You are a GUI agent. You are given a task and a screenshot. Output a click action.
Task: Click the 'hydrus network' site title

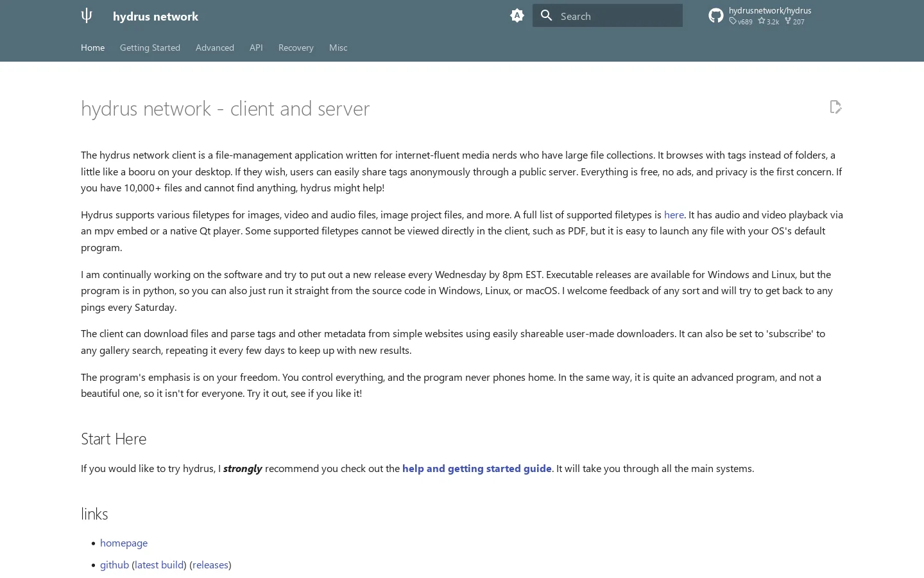click(x=155, y=16)
